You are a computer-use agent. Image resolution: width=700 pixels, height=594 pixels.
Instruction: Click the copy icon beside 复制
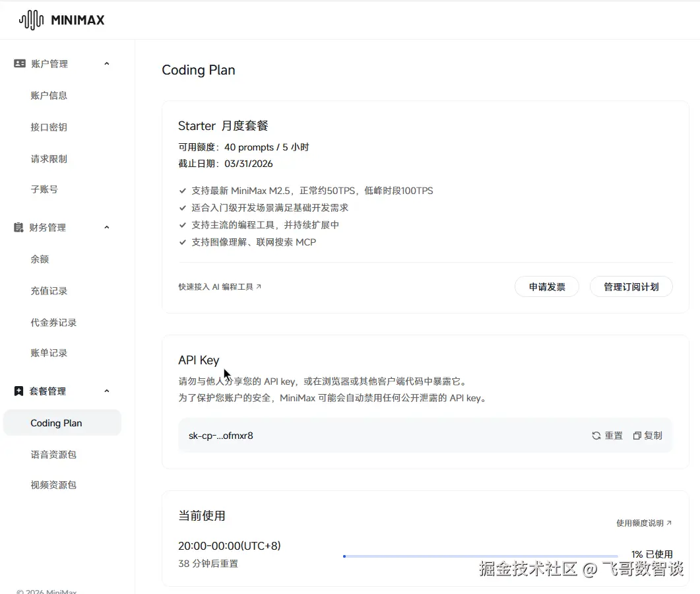637,436
